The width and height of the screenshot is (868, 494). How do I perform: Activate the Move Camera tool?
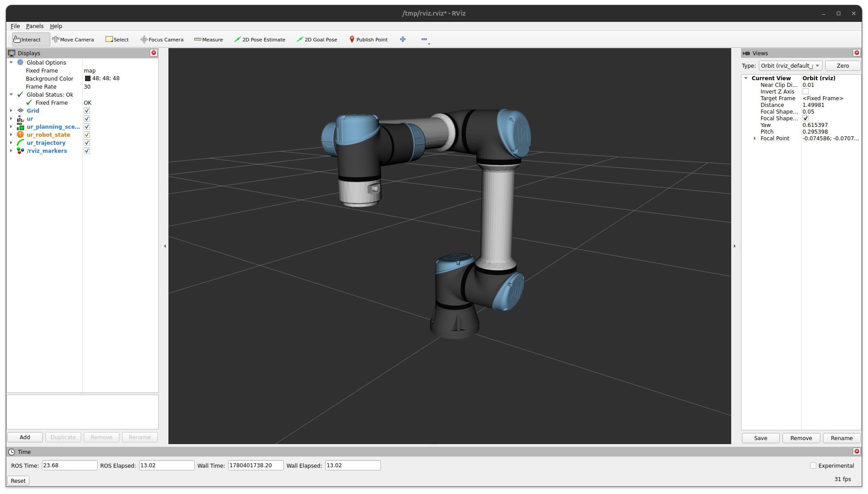pos(73,40)
